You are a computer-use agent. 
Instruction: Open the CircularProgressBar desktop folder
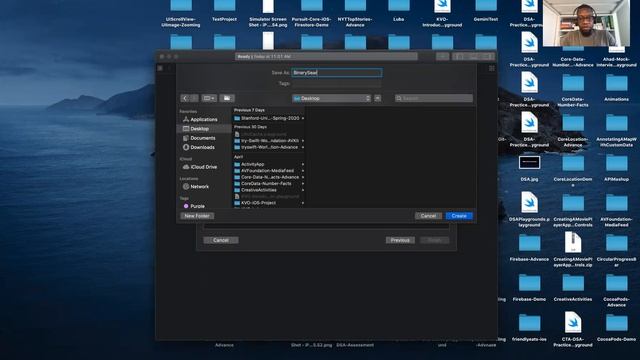(x=616, y=243)
